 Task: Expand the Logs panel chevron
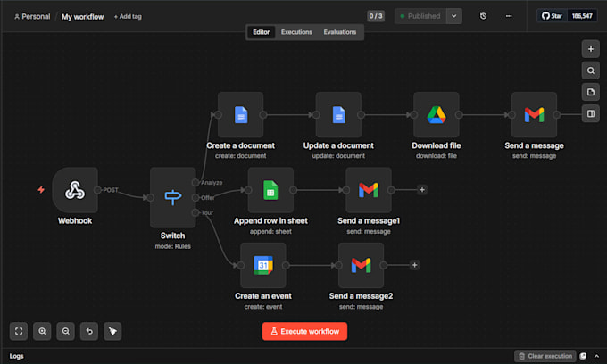596,356
